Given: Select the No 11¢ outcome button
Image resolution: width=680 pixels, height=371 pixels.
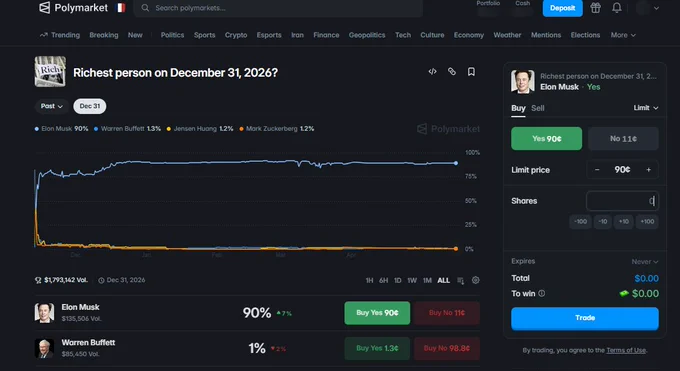Looking at the screenshot, I should (x=623, y=139).
